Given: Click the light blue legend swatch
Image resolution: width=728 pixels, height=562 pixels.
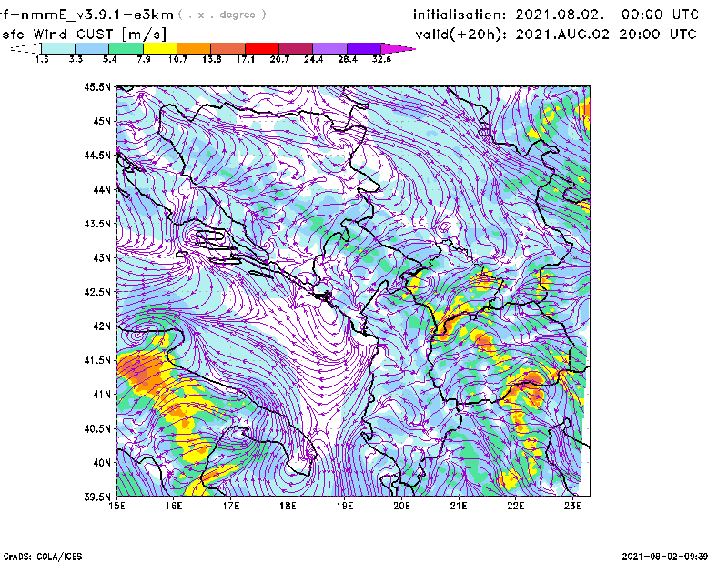Looking at the screenshot, I should pyautogui.click(x=92, y=48).
